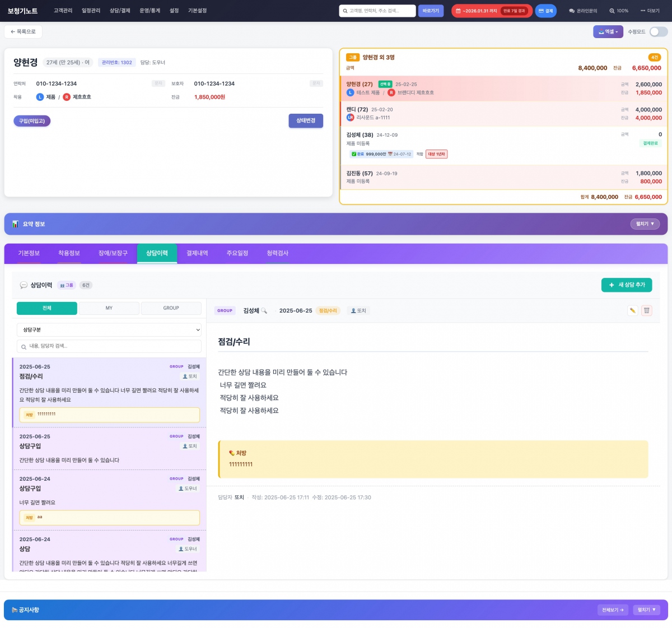This screenshot has width=672, height=628.
Task: Click the magnifier icon next to 김성체
Action: pyautogui.click(x=264, y=311)
